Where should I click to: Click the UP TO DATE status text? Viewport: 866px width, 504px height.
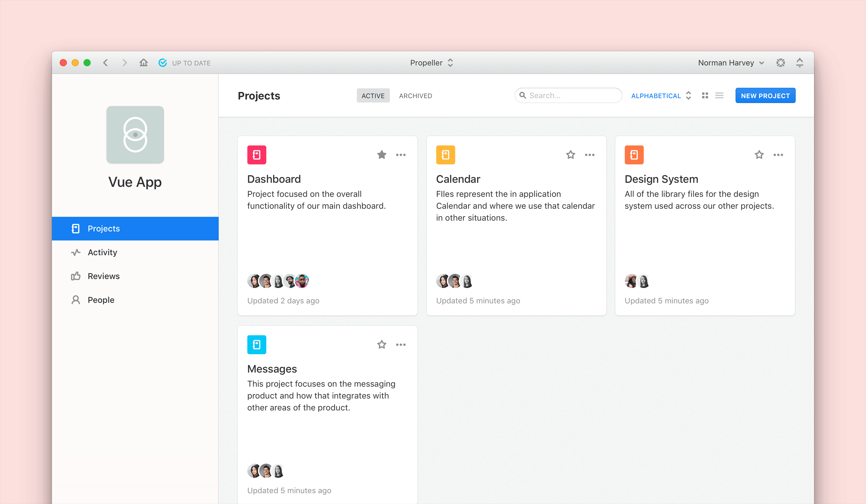click(x=191, y=63)
